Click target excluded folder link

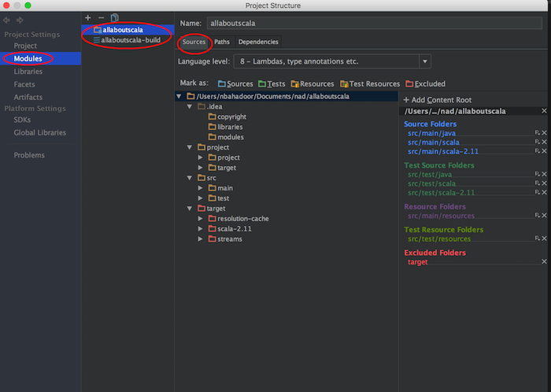417,262
